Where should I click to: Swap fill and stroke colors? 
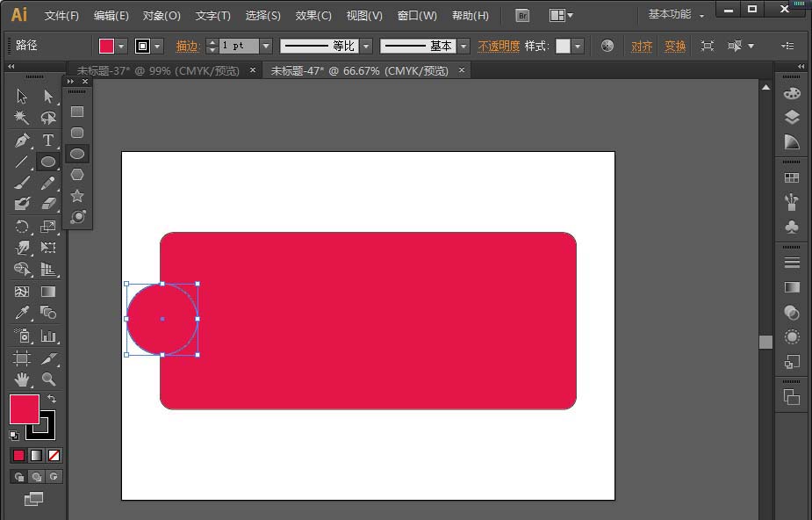point(52,400)
